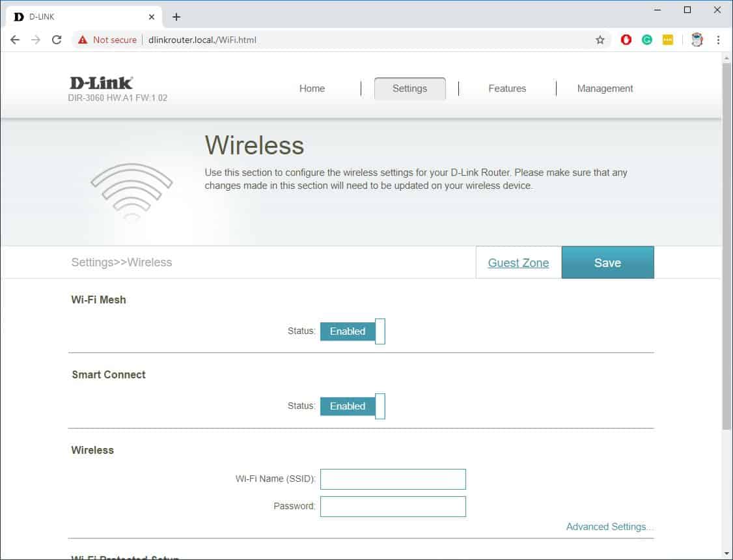Open the Chrome three-dot menu
Screen dimensions: 733x560
tap(719, 40)
